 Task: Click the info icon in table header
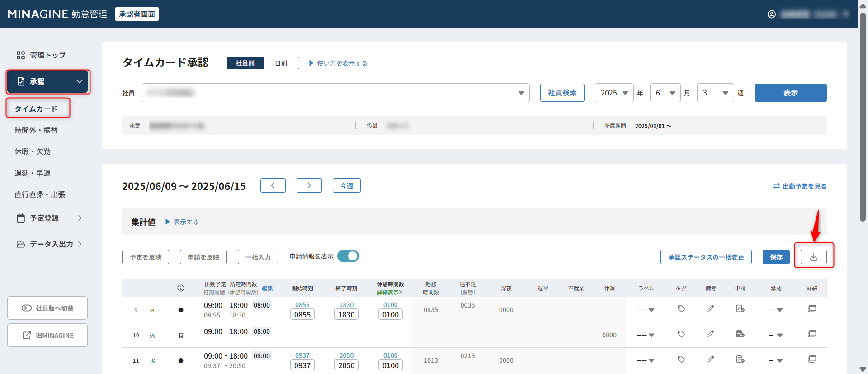(x=181, y=288)
